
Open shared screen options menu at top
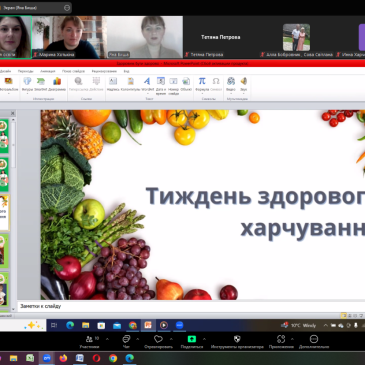[x=67, y=8]
